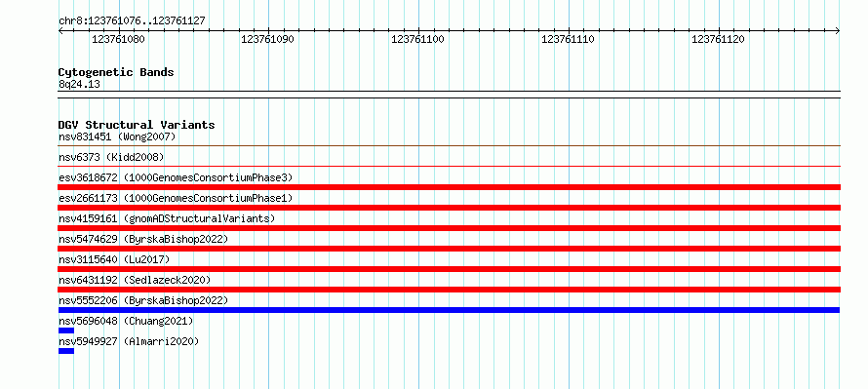This screenshot has height=389, width=868.
Task: Click the long blue bar under nsv5552206
Action: [449, 310]
